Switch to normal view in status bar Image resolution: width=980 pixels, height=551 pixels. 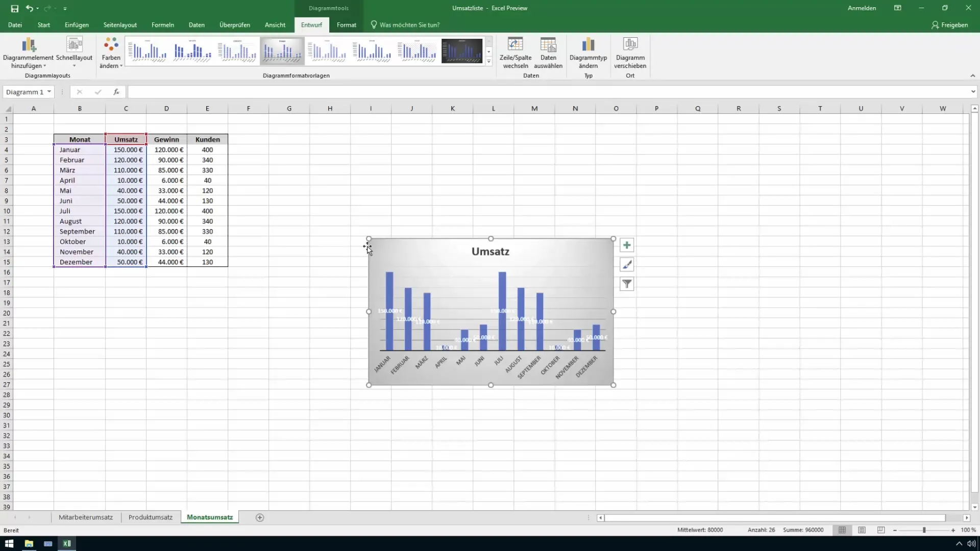click(x=842, y=530)
